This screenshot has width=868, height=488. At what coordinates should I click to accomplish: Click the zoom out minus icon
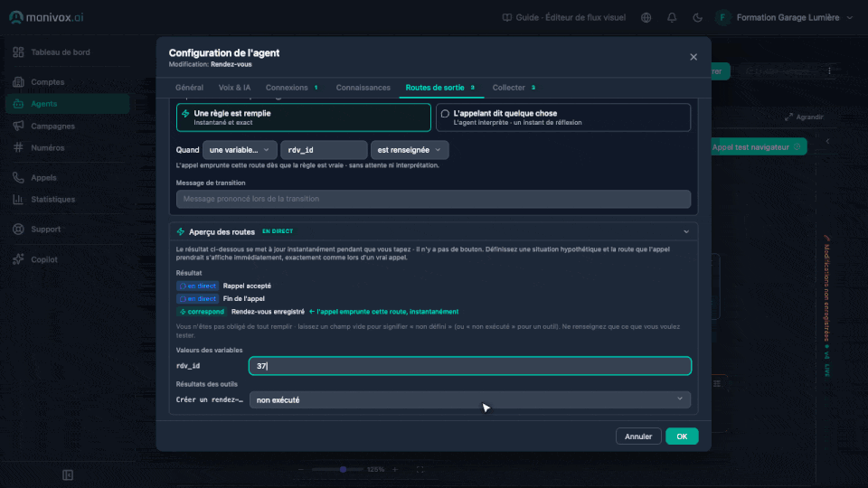300,469
